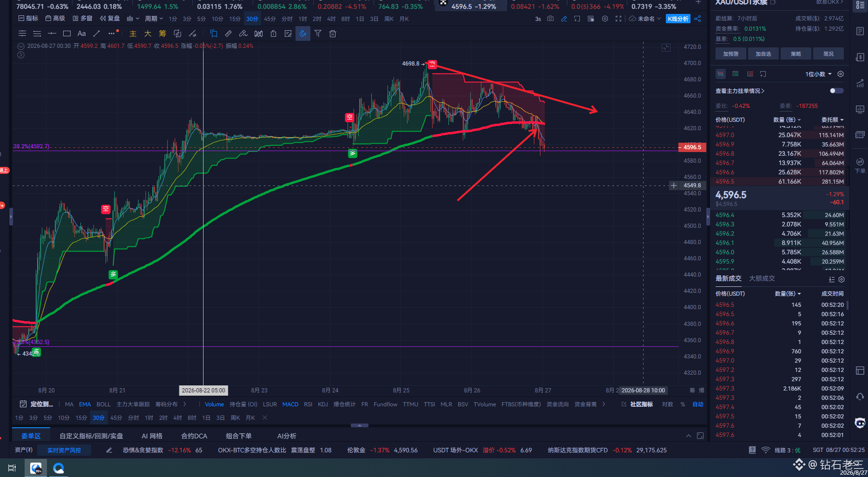Select the 15分 interval in top toolbar

[235, 19]
